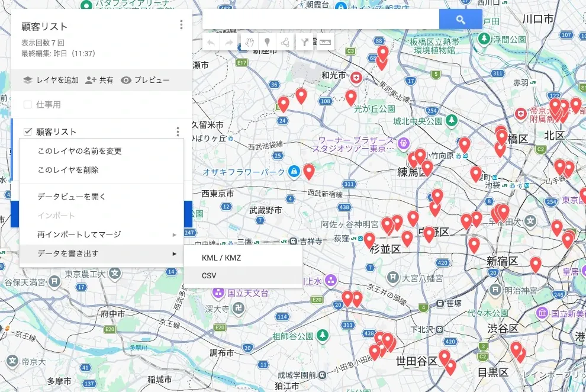This screenshot has height=392, width=586.
Task: Click the 渋谷区 map label
Action: [503, 329]
